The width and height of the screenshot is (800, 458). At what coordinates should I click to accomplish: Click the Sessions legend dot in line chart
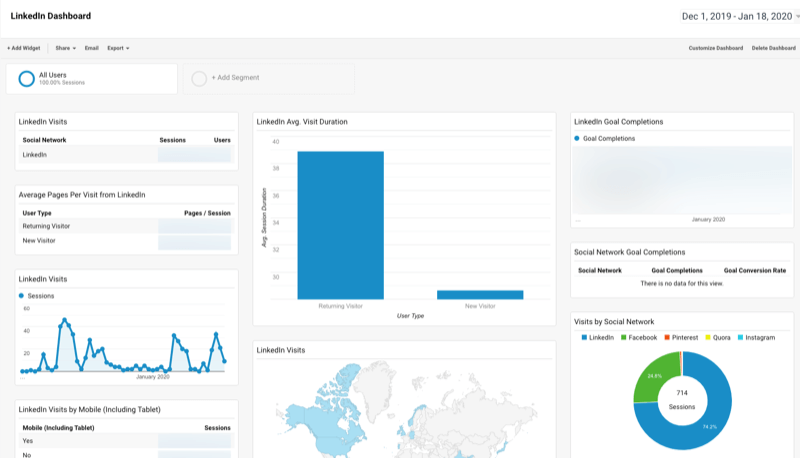[x=21, y=296]
